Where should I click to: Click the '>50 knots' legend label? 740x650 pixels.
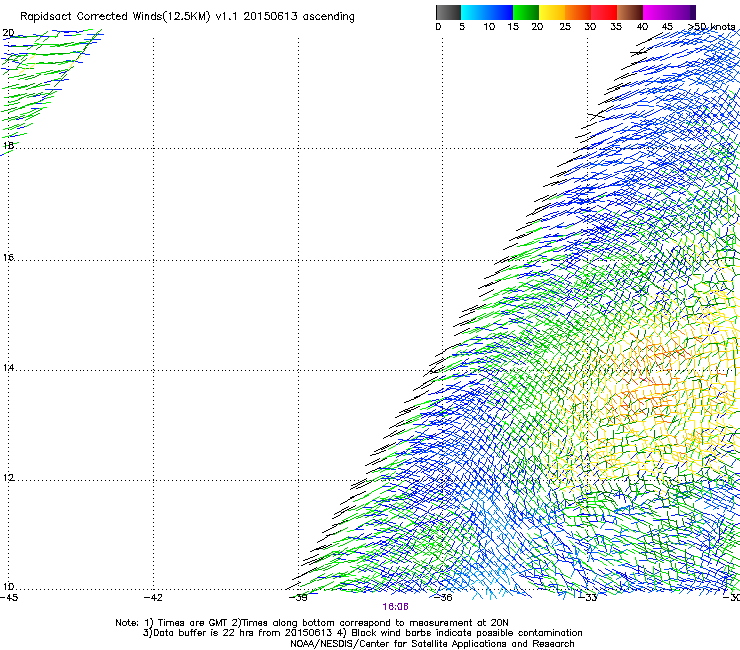click(711, 26)
